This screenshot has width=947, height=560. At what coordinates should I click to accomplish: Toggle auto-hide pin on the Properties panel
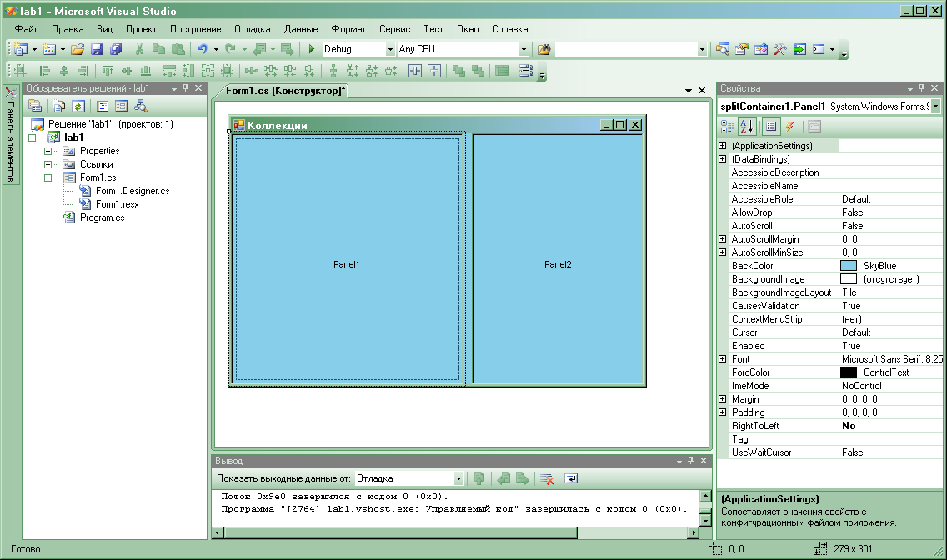[922, 88]
